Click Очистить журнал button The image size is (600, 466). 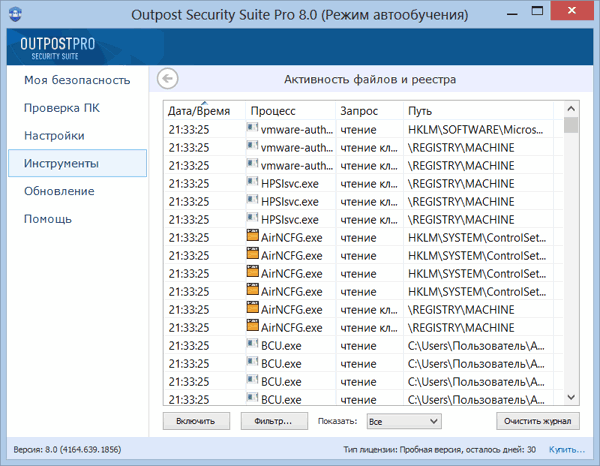coord(538,422)
